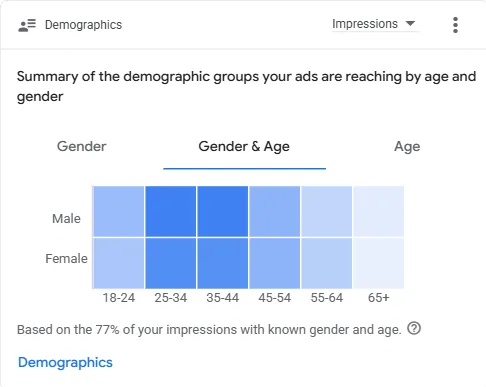486x387 pixels.
Task: Select the Male 55-64 heatmap cell
Action: [x=327, y=211]
